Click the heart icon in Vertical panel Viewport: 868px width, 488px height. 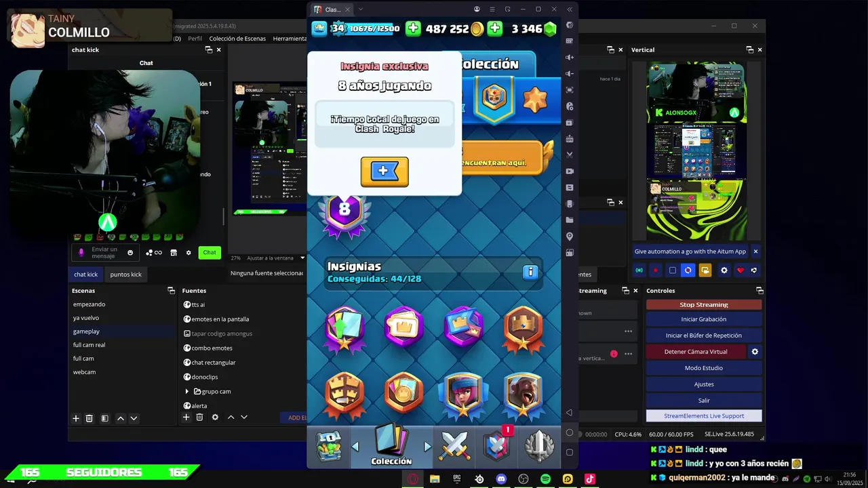pos(741,270)
